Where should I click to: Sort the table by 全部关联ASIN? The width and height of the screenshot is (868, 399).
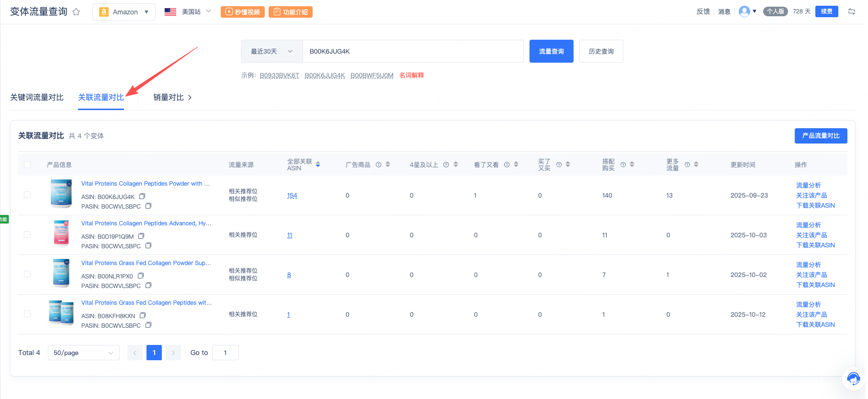point(318,165)
